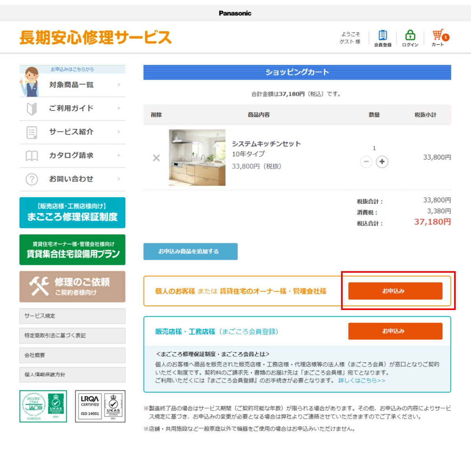This screenshot has height=476, width=471.
Task: Click the ISO/IEC 27001 JACO certification badge
Action: [43, 406]
